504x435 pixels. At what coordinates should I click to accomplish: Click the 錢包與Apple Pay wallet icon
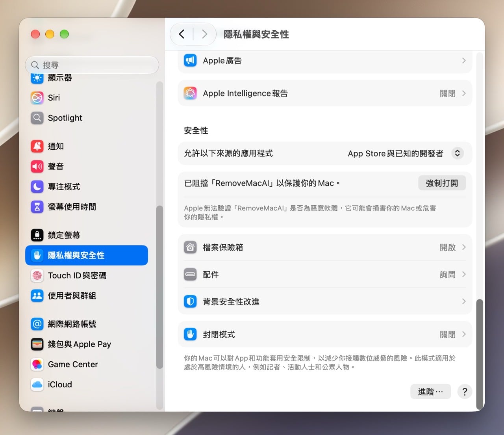click(x=37, y=344)
